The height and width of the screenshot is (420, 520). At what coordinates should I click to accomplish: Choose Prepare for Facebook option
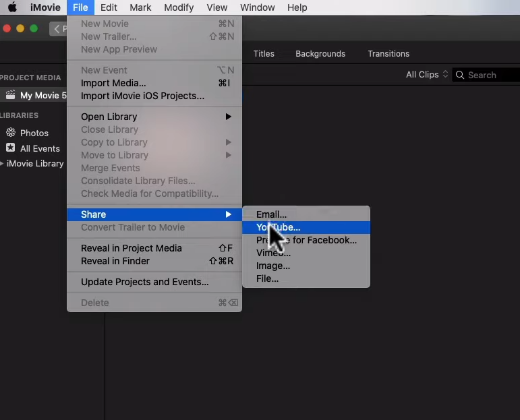pos(306,240)
